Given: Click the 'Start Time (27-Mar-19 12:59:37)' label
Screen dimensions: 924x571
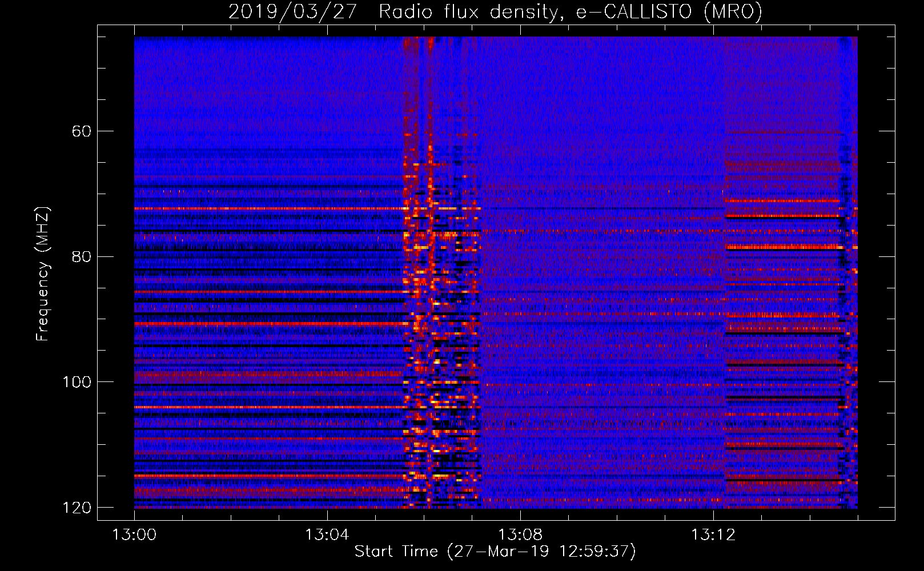Looking at the screenshot, I should click(x=495, y=552).
